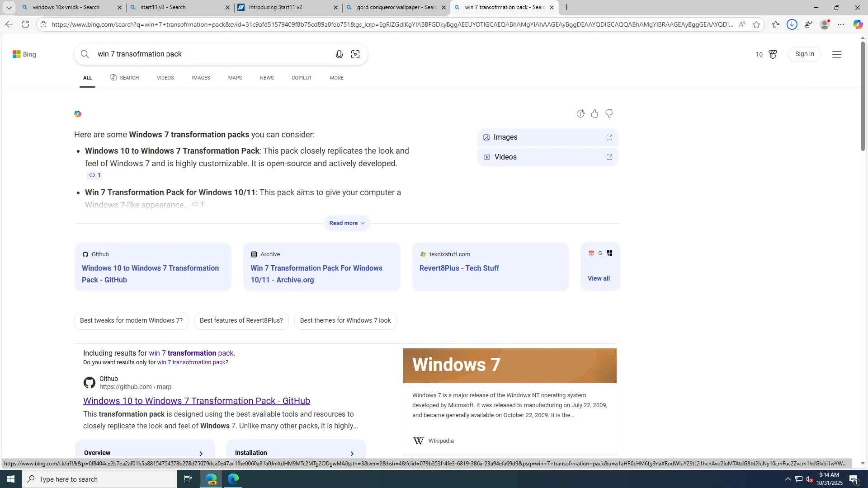Viewport: 868px width, 488px height.
Task: Click Best themes for Windows 7 look suggestion
Action: click(x=345, y=320)
